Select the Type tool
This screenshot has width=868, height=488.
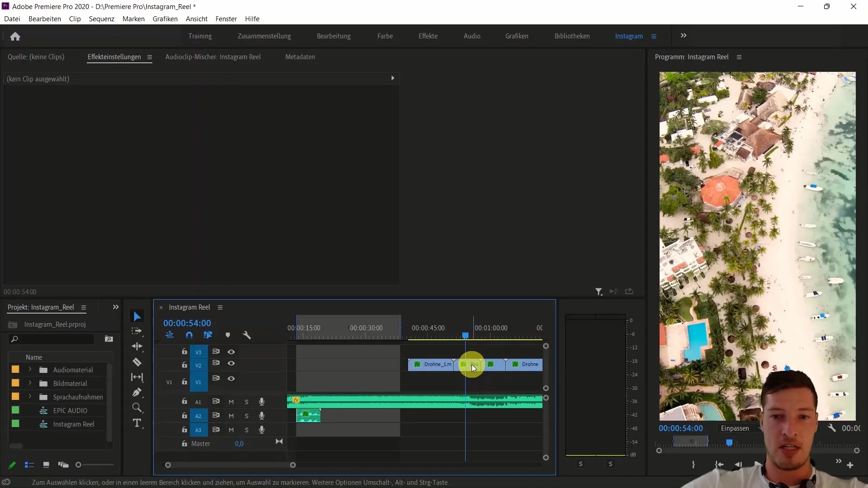(x=137, y=423)
